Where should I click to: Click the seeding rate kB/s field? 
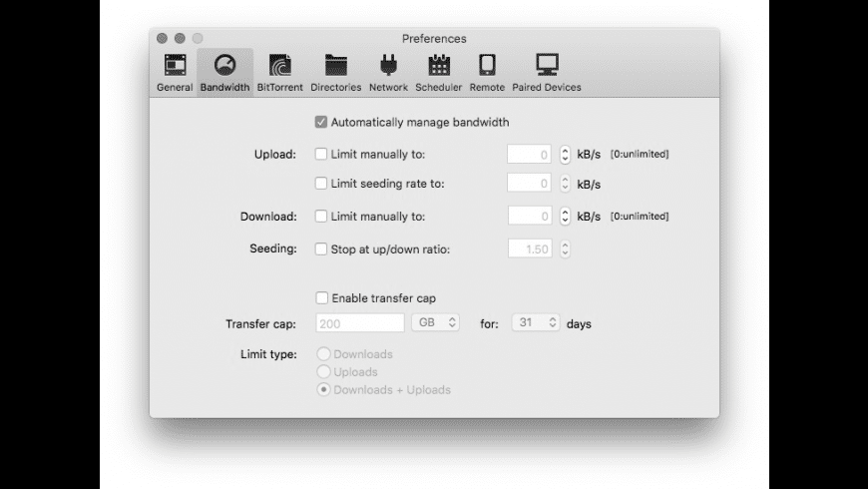[x=529, y=184]
